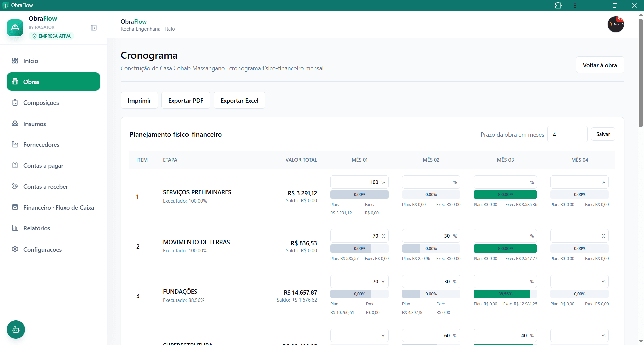644x345 pixels.
Task: Collapse the sidebar panel icon
Action: tap(94, 28)
